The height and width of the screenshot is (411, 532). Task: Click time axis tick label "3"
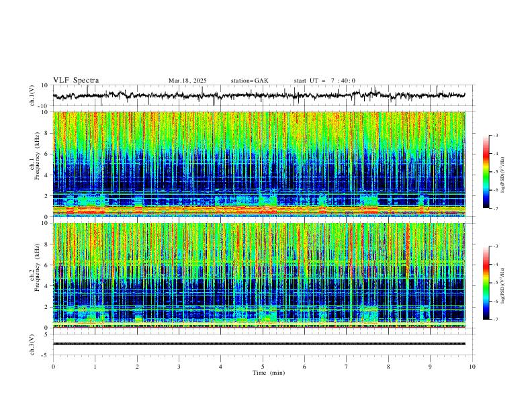point(179,367)
